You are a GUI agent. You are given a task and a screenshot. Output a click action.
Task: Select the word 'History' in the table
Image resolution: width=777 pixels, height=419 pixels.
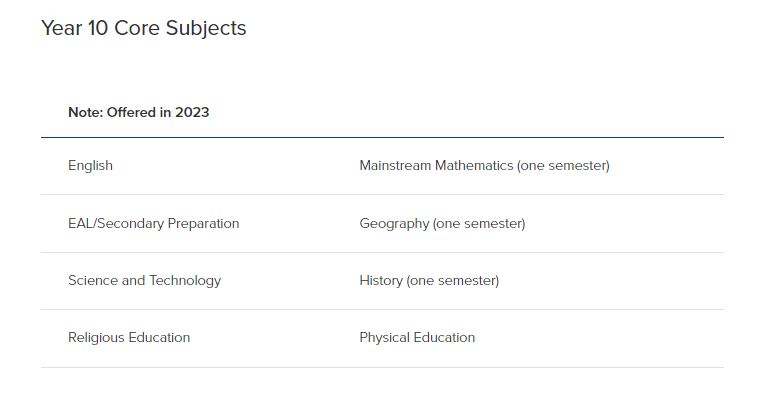tap(381, 280)
